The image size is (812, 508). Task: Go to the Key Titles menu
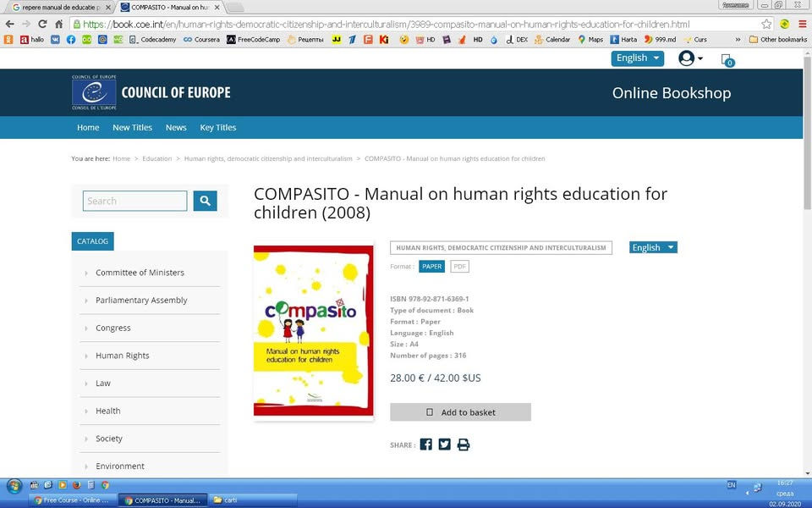point(217,128)
